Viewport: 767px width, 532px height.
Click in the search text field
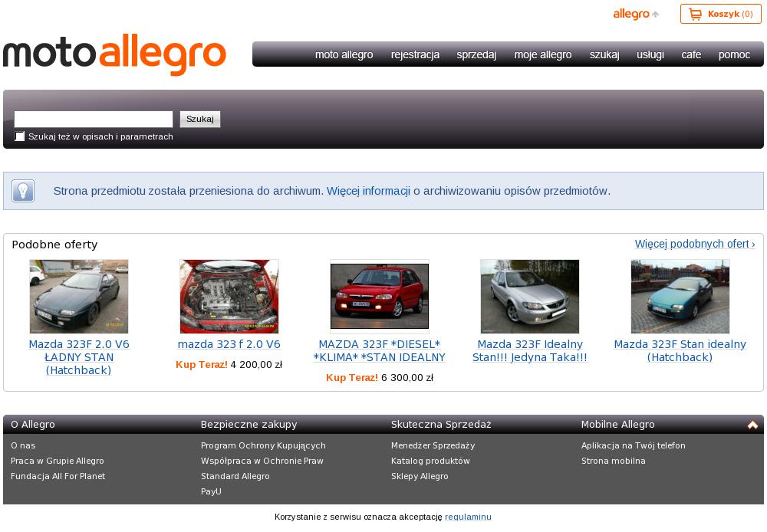94,119
